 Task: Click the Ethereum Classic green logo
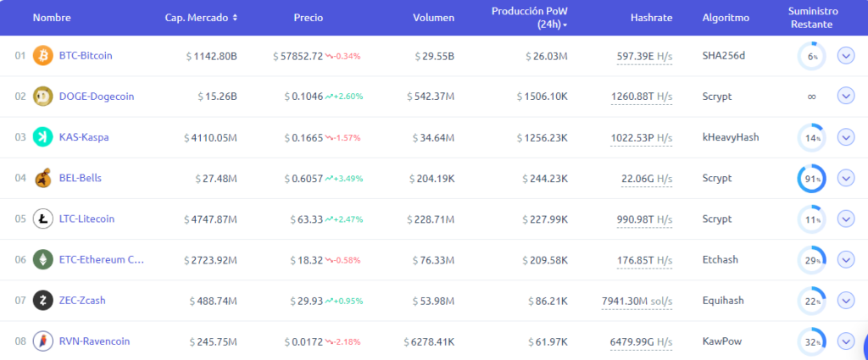[x=43, y=259]
